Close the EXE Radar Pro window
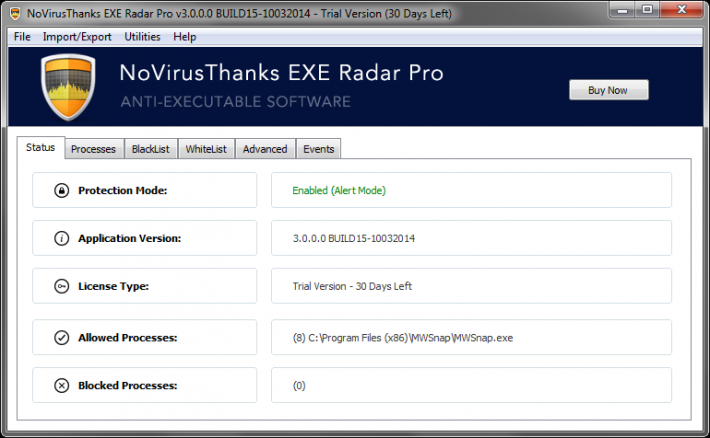 tap(682, 10)
